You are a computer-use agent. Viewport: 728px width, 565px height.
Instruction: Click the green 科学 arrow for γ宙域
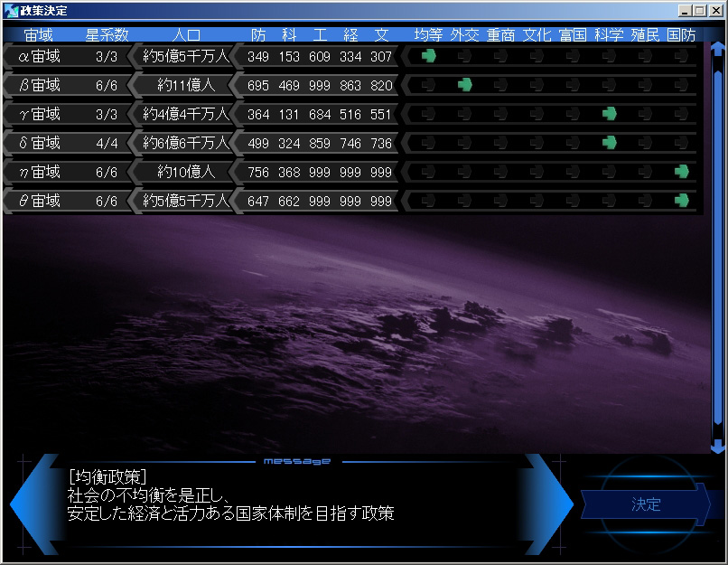point(609,114)
